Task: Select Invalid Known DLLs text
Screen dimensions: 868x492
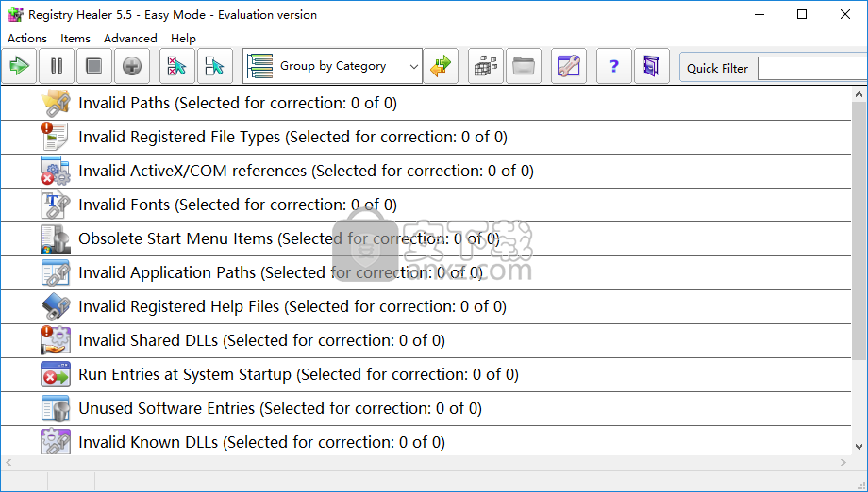Action: pyautogui.click(x=262, y=442)
